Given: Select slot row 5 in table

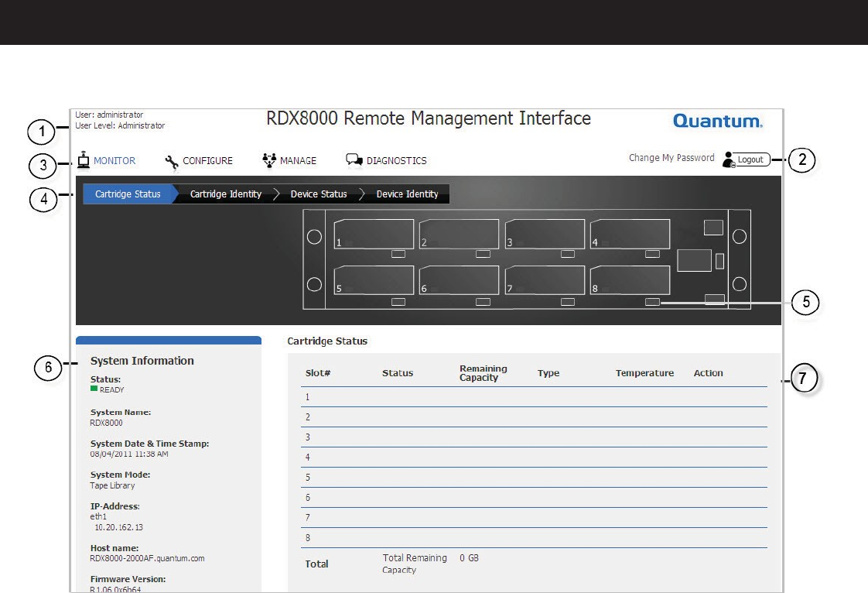Looking at the screenshot, I should (535, 477).
